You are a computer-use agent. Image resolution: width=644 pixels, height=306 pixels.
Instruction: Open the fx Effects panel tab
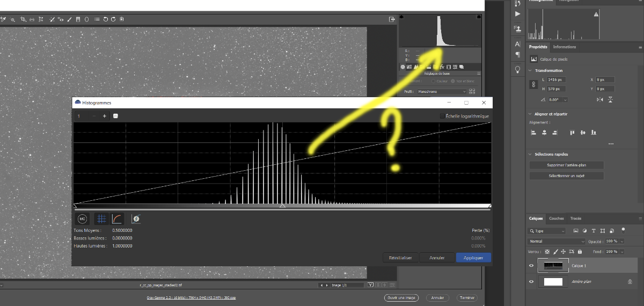(x=442, y=67)
